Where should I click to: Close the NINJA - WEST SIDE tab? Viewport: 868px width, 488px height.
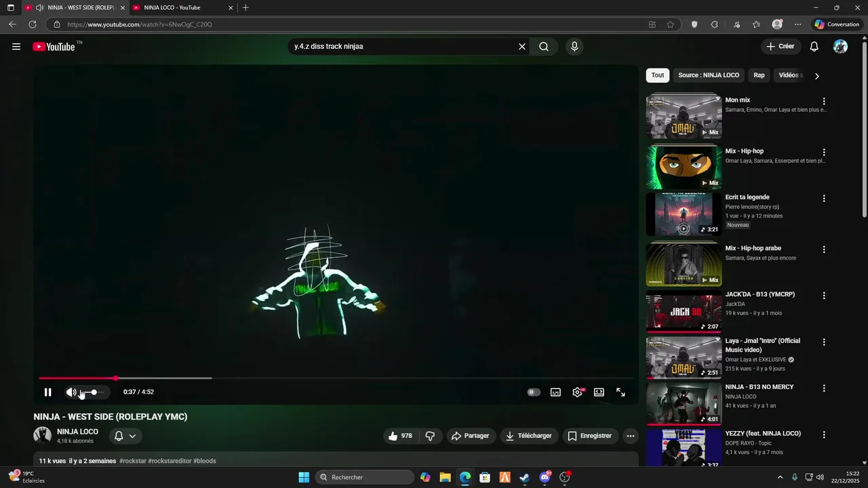click(123, 8)
